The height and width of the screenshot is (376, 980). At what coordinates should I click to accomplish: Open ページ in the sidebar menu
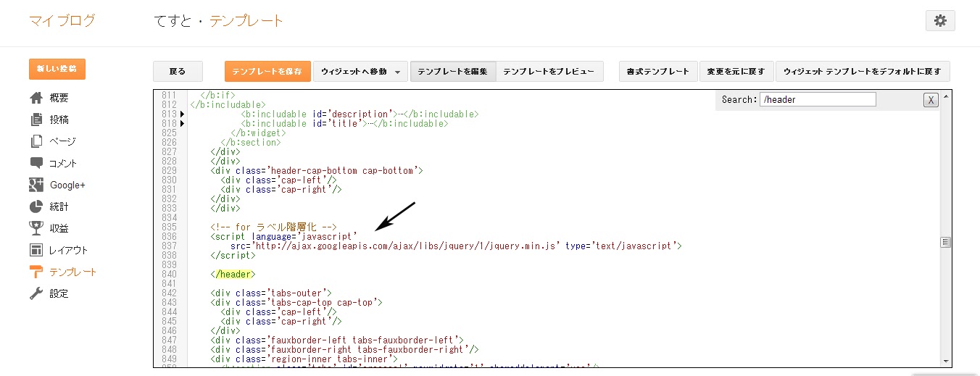point(62,141)
